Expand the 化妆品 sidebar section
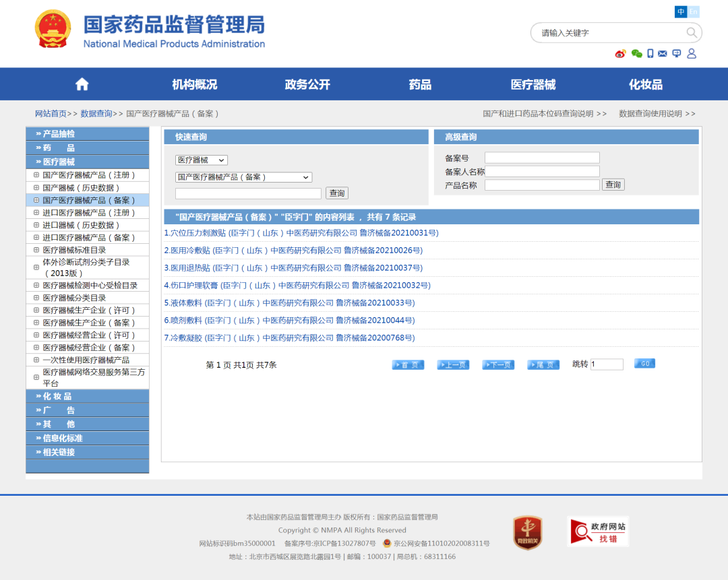This screenshot has width=728, height=580. pyautogui.click(x=87, y=396)
